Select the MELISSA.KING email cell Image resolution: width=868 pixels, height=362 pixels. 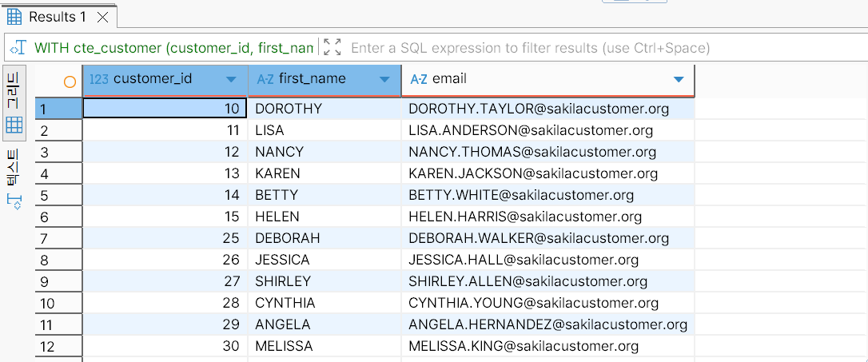click(524, 346)
